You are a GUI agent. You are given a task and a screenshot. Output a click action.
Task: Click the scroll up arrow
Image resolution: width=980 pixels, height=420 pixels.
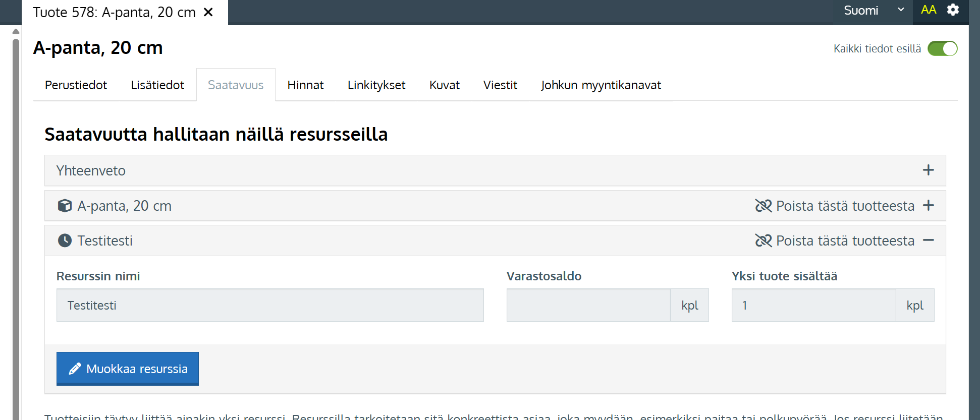tap(16, 31)
